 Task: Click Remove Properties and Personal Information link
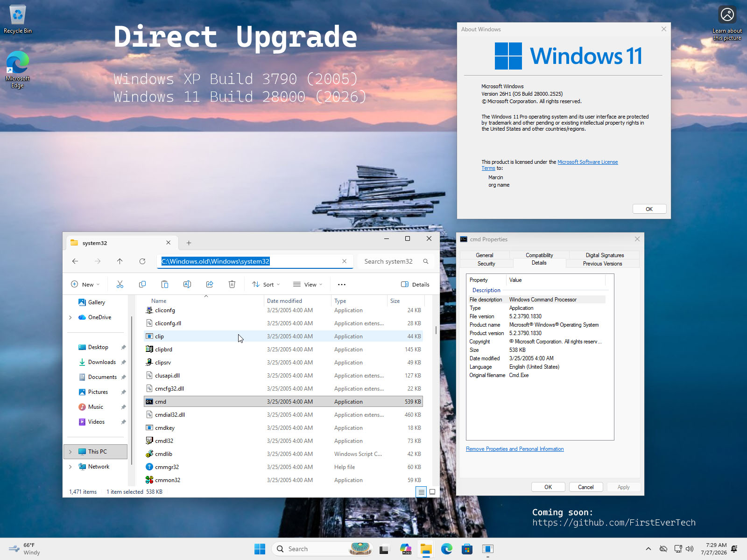[x=514, y=449]
